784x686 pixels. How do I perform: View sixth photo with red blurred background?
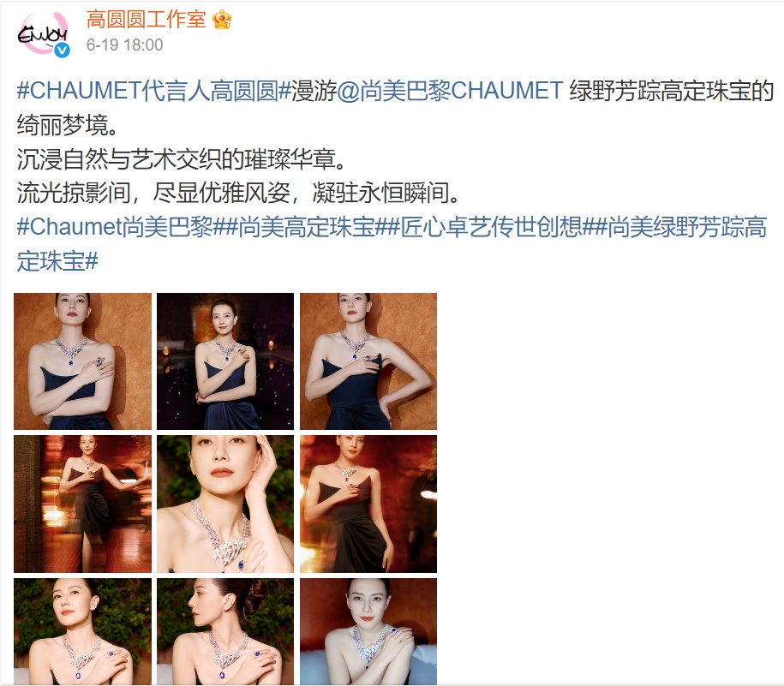368,504
